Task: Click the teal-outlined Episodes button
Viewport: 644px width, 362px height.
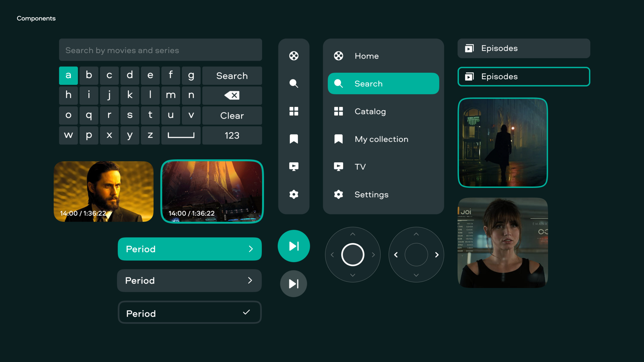Action: pos(523,76)
